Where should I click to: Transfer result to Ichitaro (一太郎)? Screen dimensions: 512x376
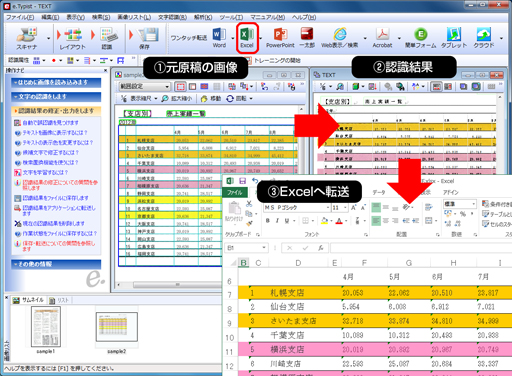pyautogui.click(x=307, y=37)
